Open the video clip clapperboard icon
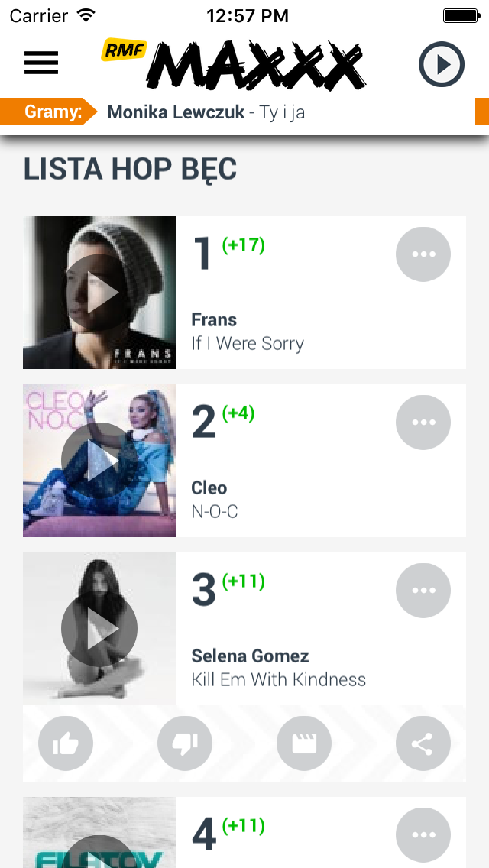 [304, 743]
